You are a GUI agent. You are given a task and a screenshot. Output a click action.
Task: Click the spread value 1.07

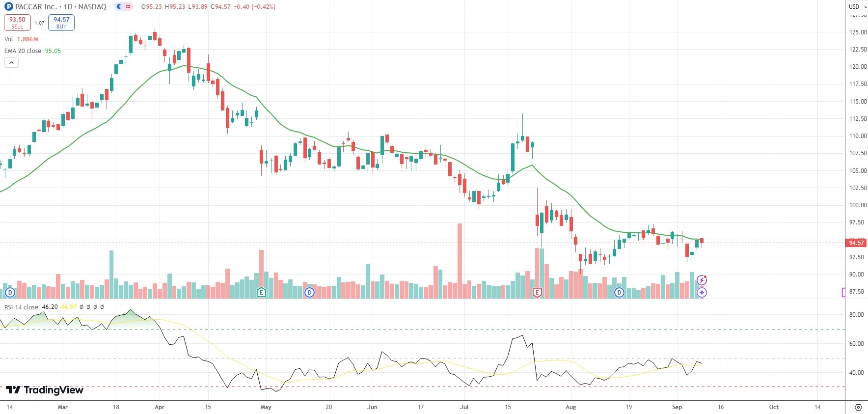pyautogui.click(x=39, y=23)
